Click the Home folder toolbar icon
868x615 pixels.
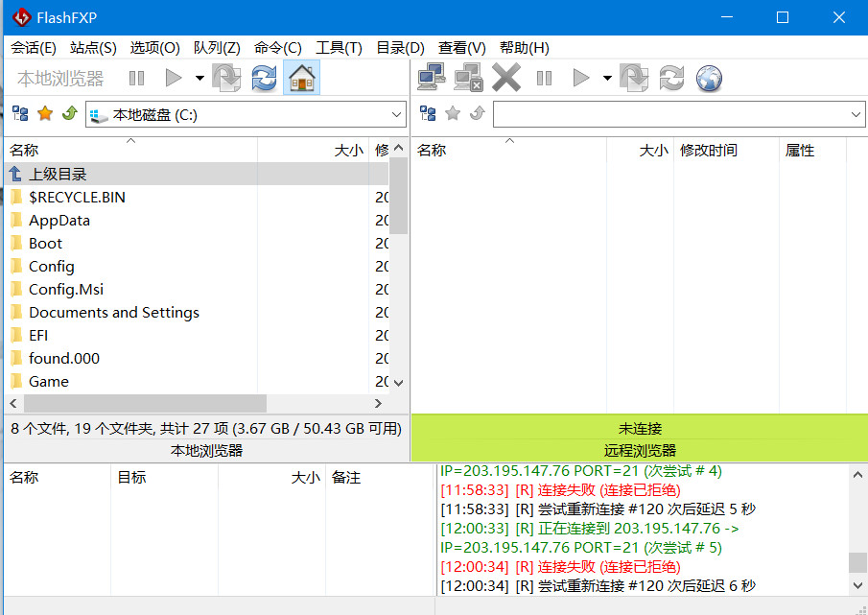301,78
